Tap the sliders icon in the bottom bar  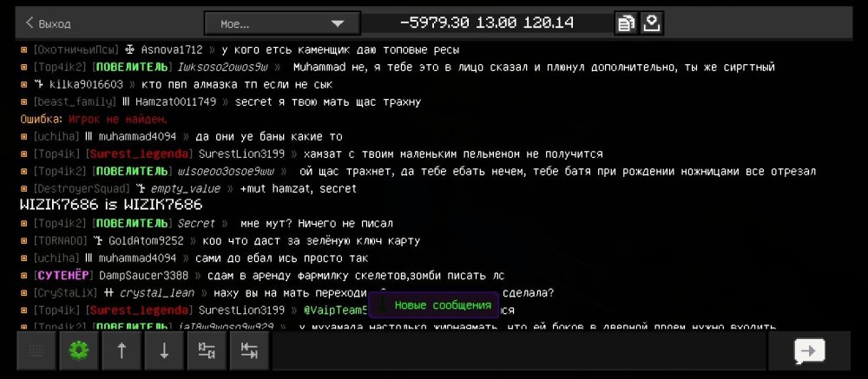207,350
